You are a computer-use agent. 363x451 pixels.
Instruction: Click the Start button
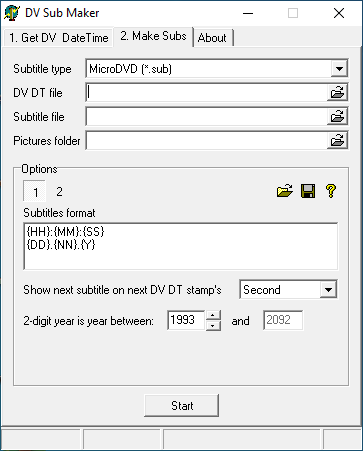182,405
